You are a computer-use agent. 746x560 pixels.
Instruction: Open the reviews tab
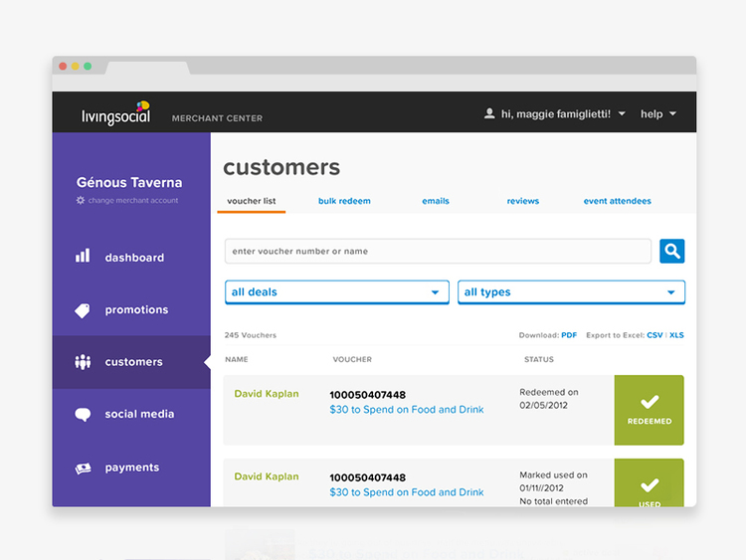click(523, 201)
